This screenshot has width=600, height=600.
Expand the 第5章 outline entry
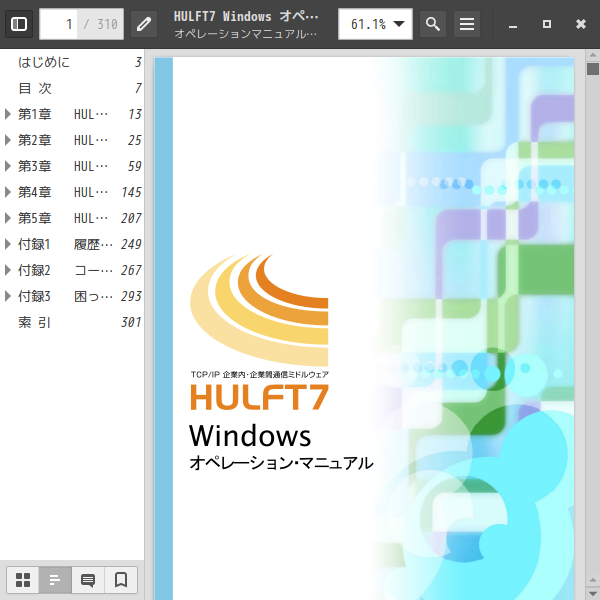tap(8, 218)
